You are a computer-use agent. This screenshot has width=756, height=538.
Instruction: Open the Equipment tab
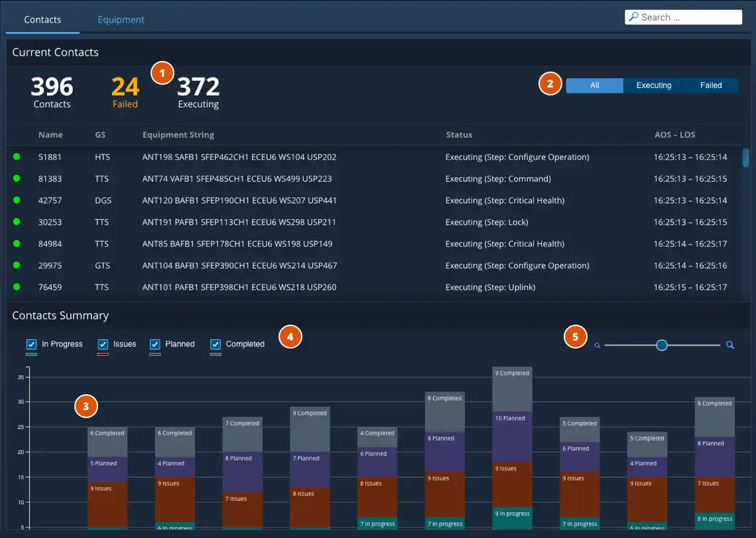click(x=121, y=20)
